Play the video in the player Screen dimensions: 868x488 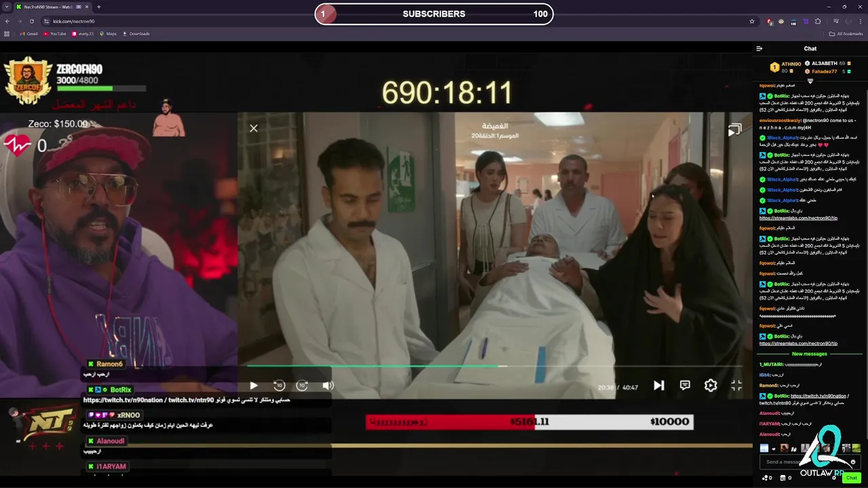coord(254,385)
